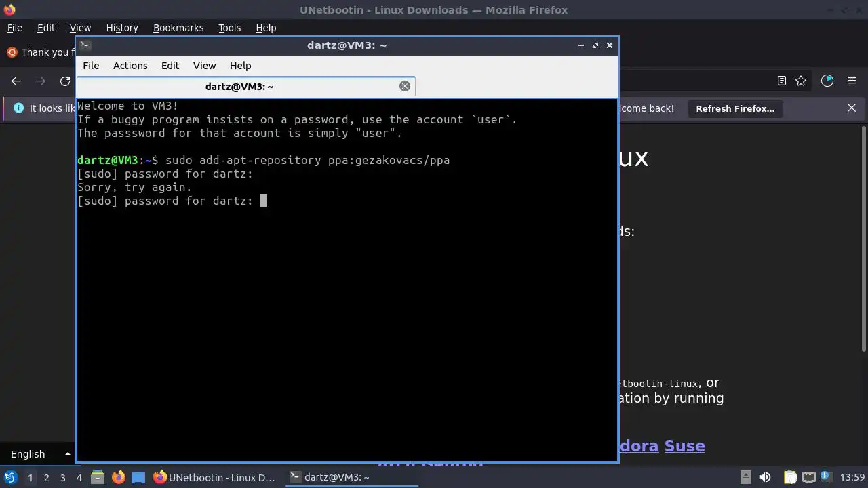The height and width of the screenshot is (488, 868).
Task: Dismiss the Firefox notification bar
Action: (x=852, y=108)
